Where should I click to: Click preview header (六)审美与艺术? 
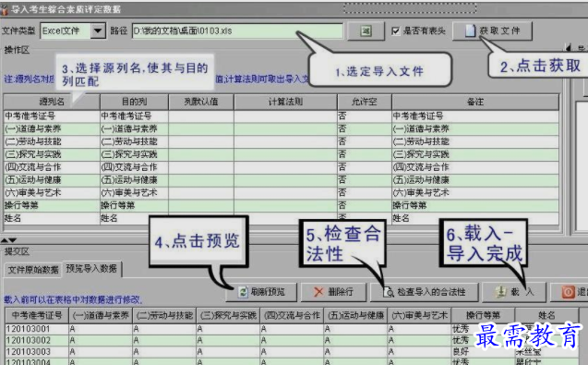(x=419, y=315)
